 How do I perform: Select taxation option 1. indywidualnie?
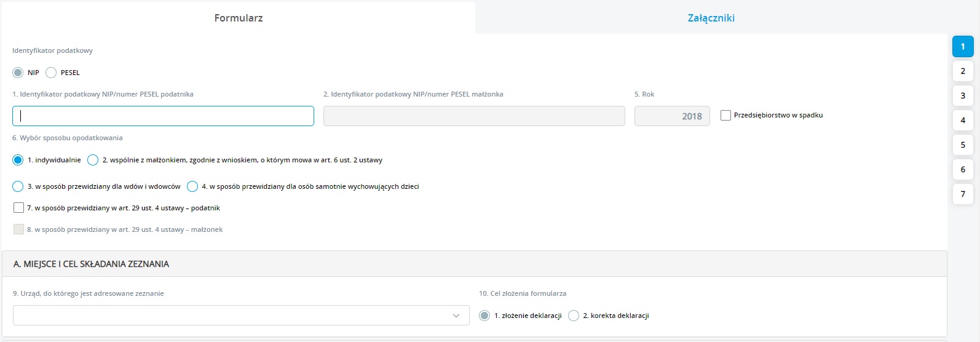[18, 160]
